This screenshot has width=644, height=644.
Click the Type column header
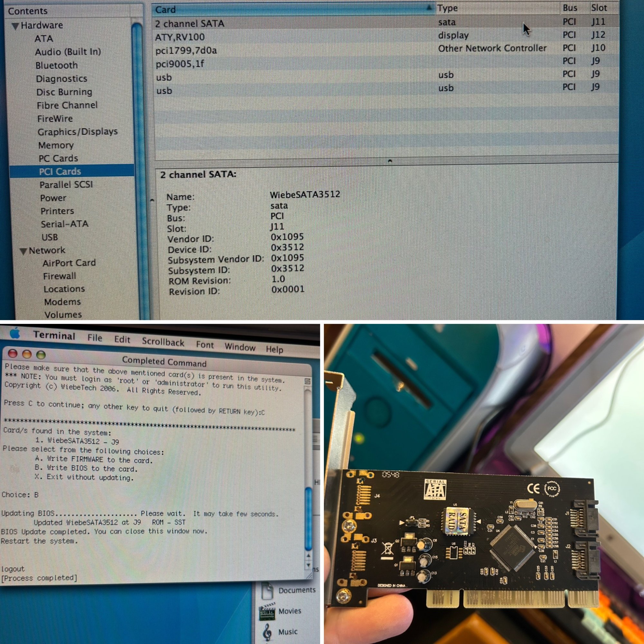click(x=447, y=8)
